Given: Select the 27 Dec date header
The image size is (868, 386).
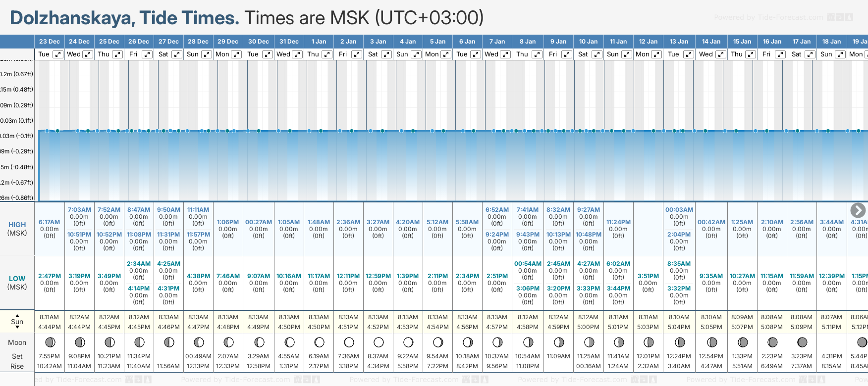Looking at the screenshot, I should pos(168,42).
